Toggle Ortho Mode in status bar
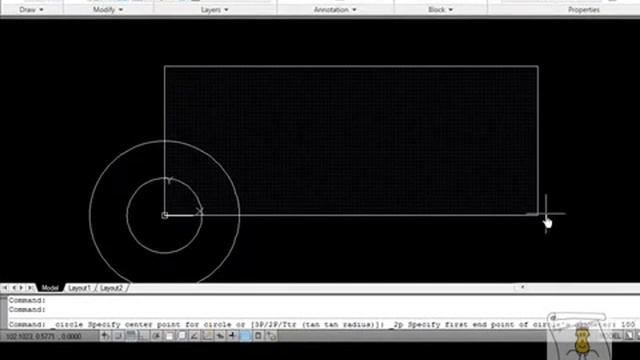Image resolution: width=640 pixels, height=360 pixels. [143, 336]
